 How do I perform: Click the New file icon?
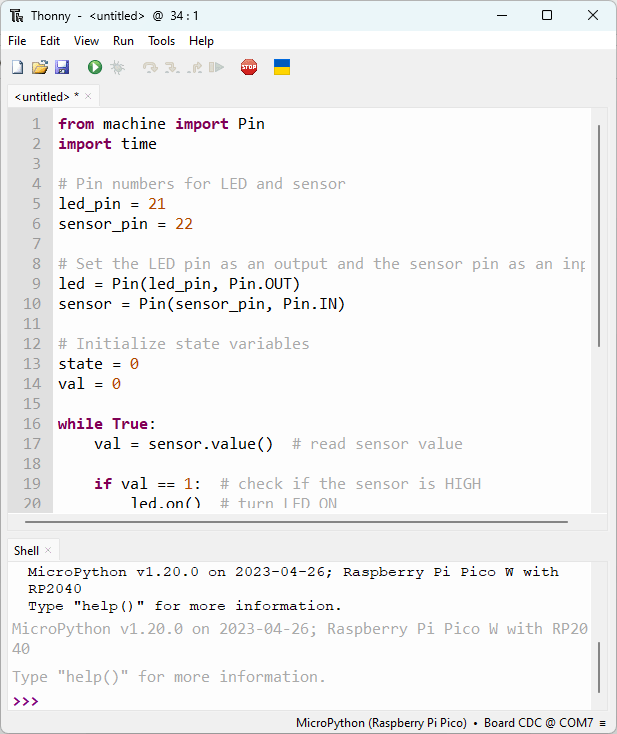pyautogui.click(x=17, y=67)
